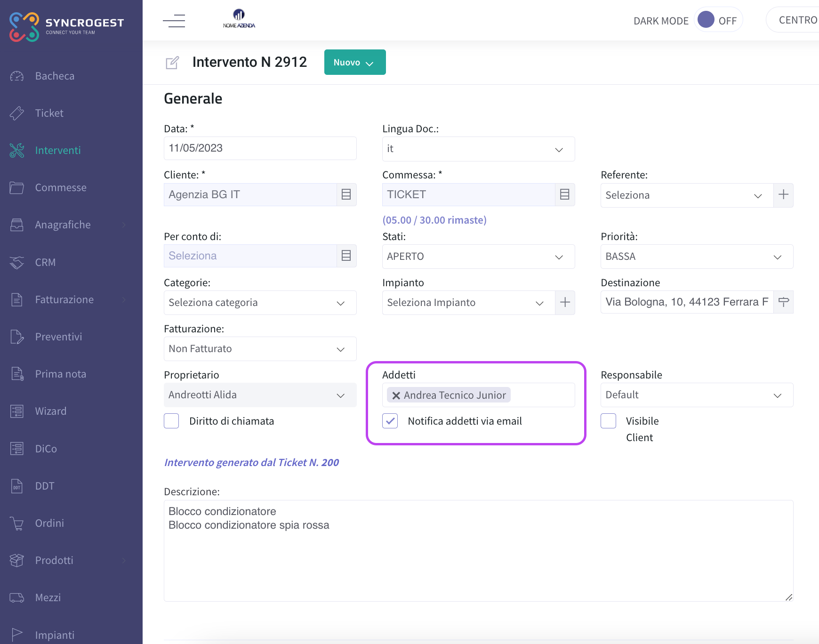This screenshot has width=819, height=644.
Task: Open the Intervento generato dal Ticket N. 200 link
Action: click(251, 462)
